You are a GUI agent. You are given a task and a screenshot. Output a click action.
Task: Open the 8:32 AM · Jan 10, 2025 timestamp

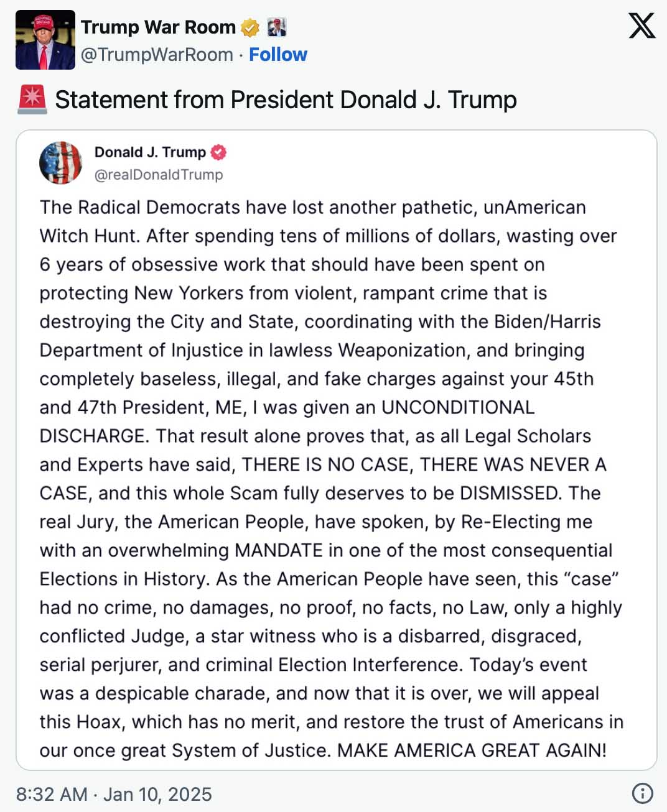[114, 794]
